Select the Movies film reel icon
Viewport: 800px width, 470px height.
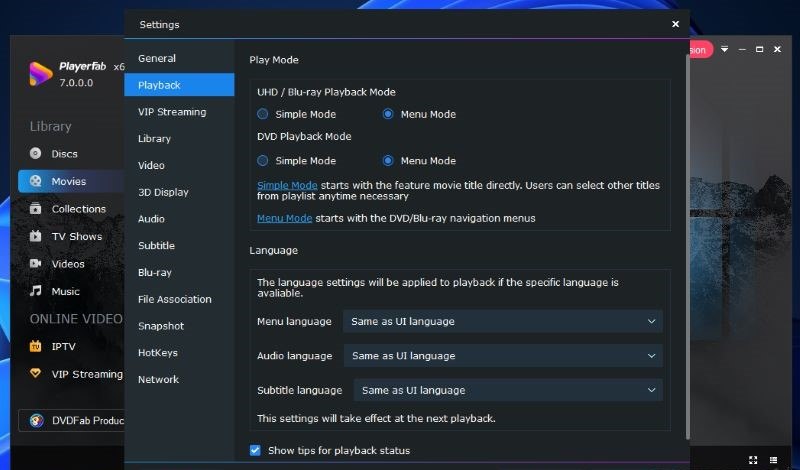coord(35,181)
